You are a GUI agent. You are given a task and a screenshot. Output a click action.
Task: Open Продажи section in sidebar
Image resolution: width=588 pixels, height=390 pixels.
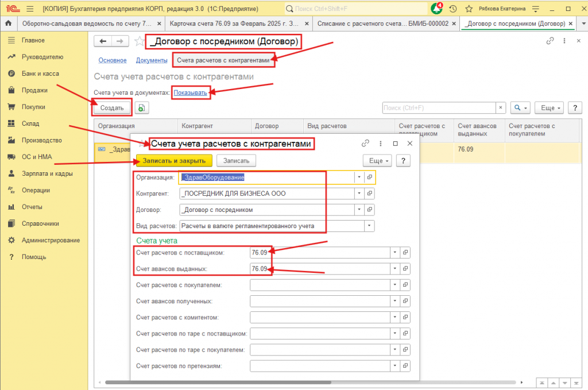pyautogui.click(x=34, y=90)
